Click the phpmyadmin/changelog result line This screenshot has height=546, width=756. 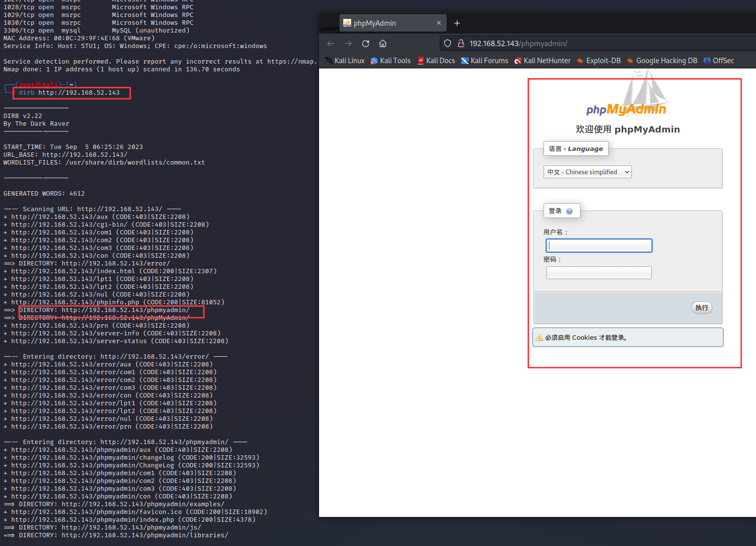131,458
